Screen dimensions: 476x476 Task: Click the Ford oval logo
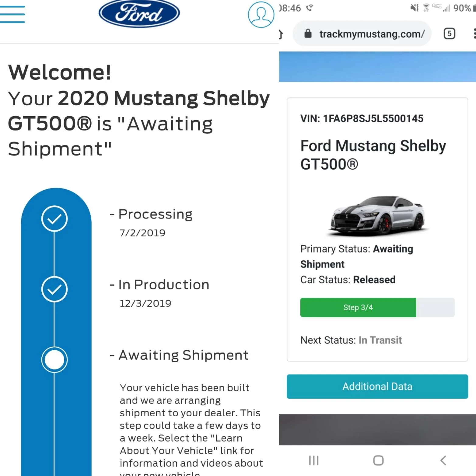pos(139,14)
